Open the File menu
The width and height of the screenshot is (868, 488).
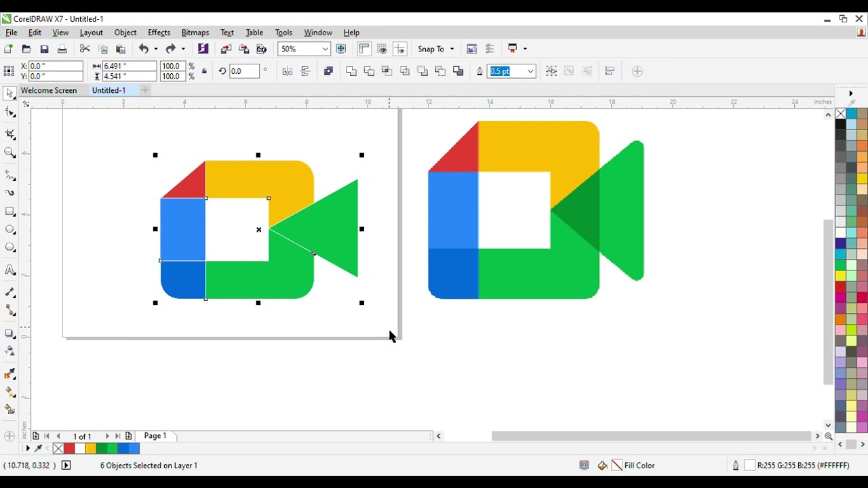click(12, 33)
